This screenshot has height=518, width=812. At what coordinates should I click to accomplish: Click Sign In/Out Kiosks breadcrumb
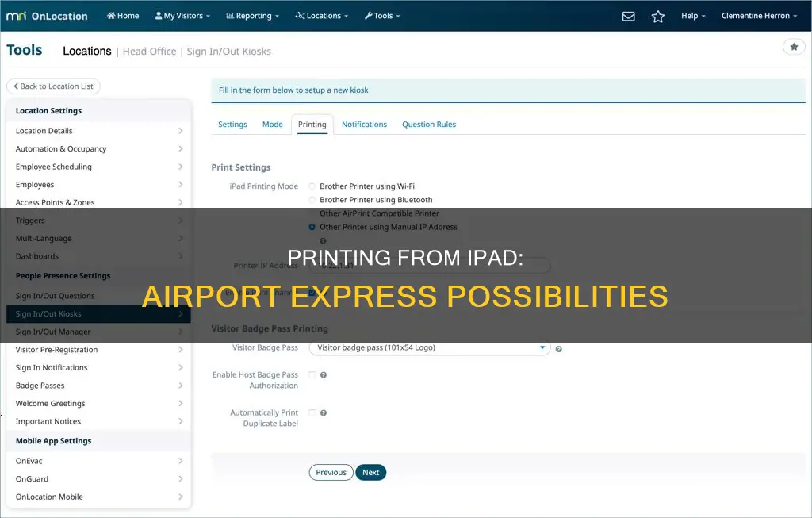[x=229, y=52]
